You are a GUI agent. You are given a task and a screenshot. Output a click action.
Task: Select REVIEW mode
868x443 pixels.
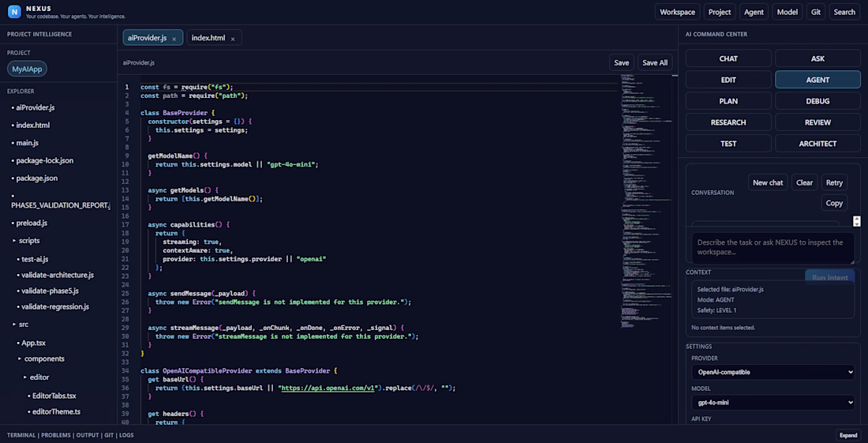coord(817,122)
